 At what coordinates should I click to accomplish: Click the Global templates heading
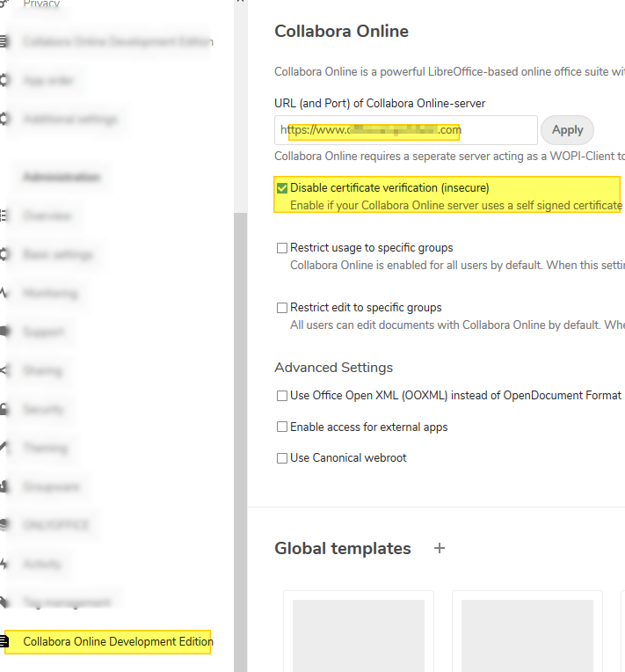pyautogui.click(x=343, y=549)
